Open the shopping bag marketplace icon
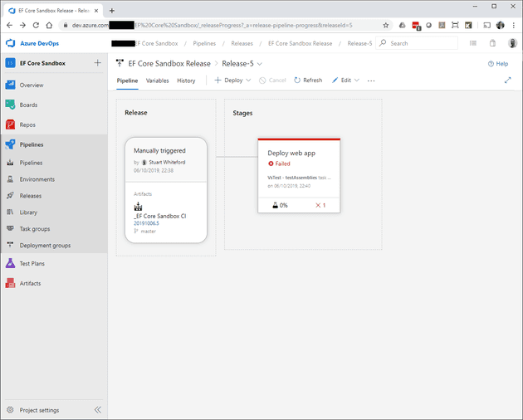Viewport: 523px width, 420px height. (492, 43)
